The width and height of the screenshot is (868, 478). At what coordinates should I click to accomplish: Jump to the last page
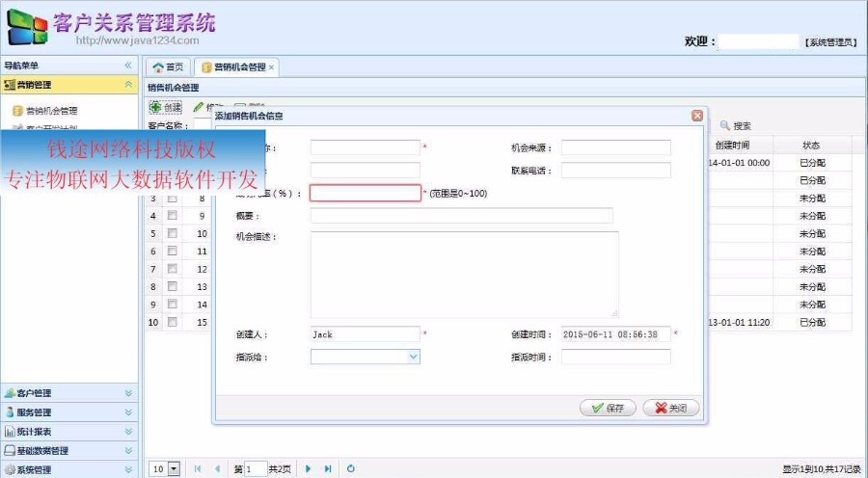tap(328, 468)
